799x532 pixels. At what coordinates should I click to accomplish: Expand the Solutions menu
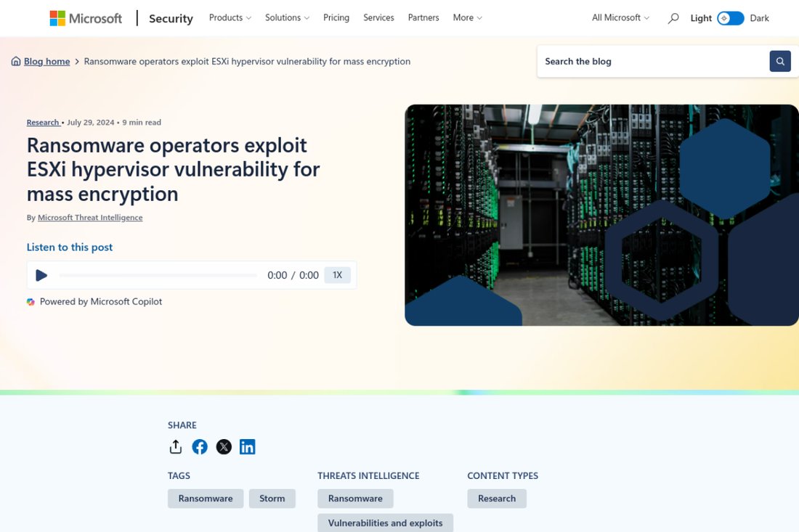click(287, 18)
